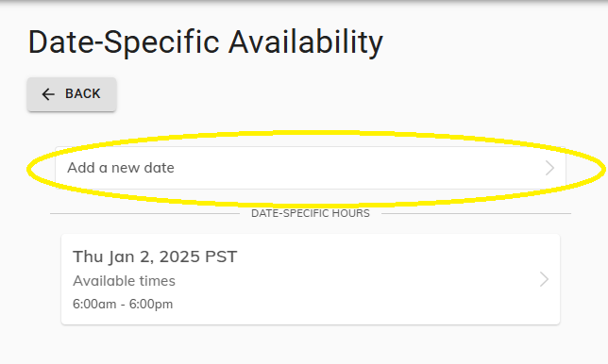Click chevron on Thu Jan 2 card
608x364 pixels.
(x=544, y=279)
